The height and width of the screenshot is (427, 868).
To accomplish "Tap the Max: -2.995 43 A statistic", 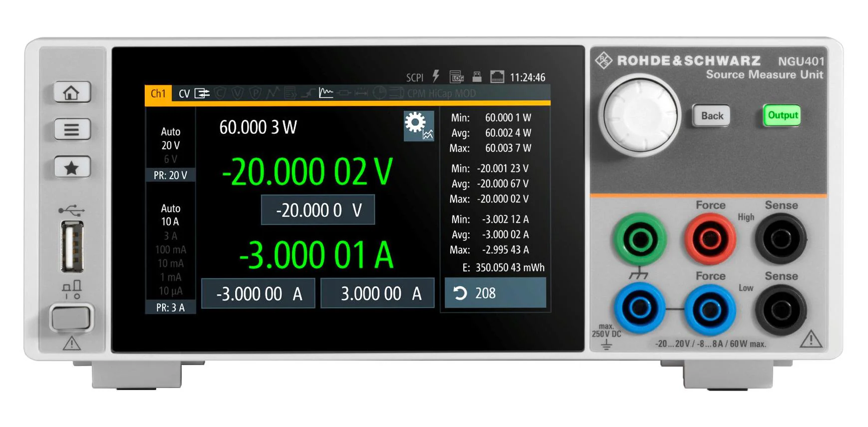I will pyautogui.click(x=489, y=250).
